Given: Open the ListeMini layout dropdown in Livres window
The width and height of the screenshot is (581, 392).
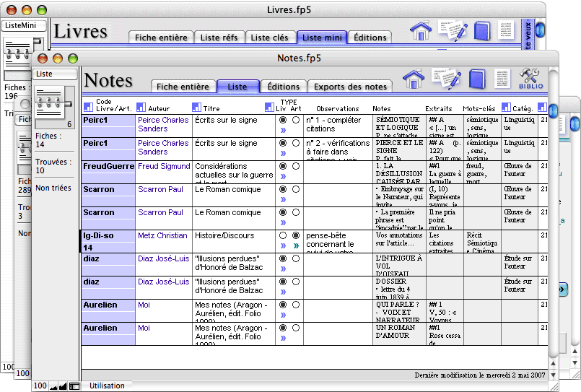Looking at the screenshot, I should (x=24, y=25).
